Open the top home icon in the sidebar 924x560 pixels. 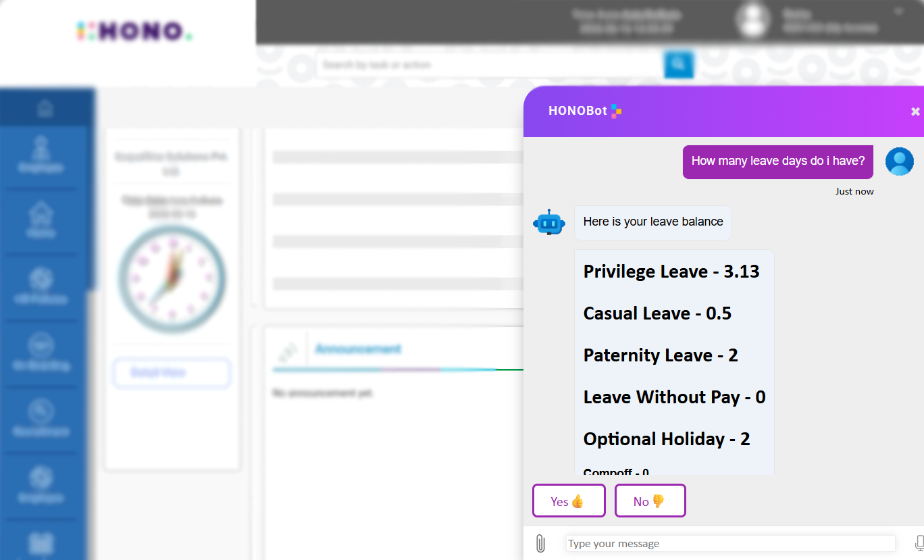[45, 108]
